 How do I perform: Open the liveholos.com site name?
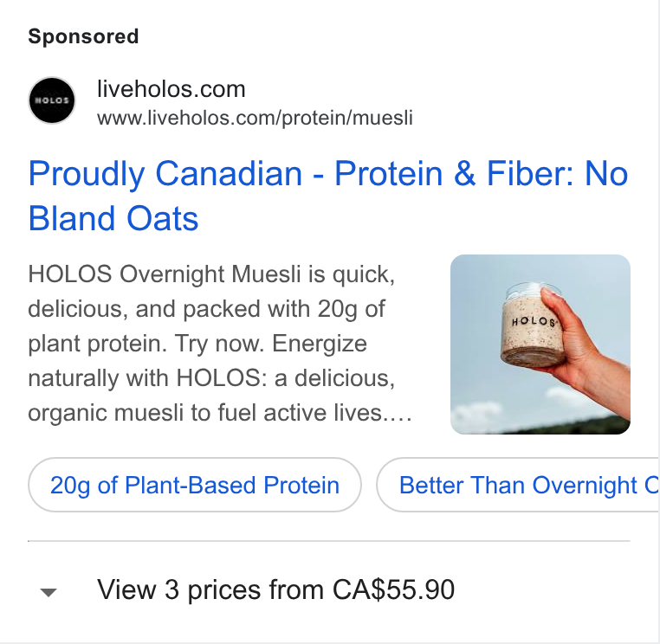pyautogui.click(x=171, y=89)
